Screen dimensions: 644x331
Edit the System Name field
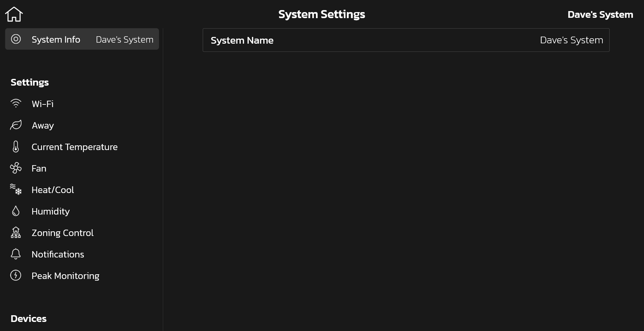(406, 40)
